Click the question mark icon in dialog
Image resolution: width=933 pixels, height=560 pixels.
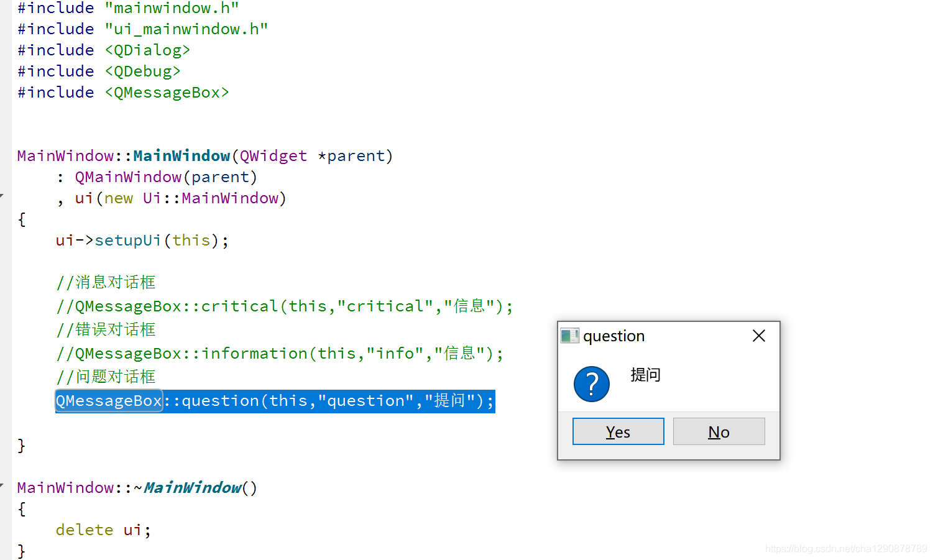point(591,383)
